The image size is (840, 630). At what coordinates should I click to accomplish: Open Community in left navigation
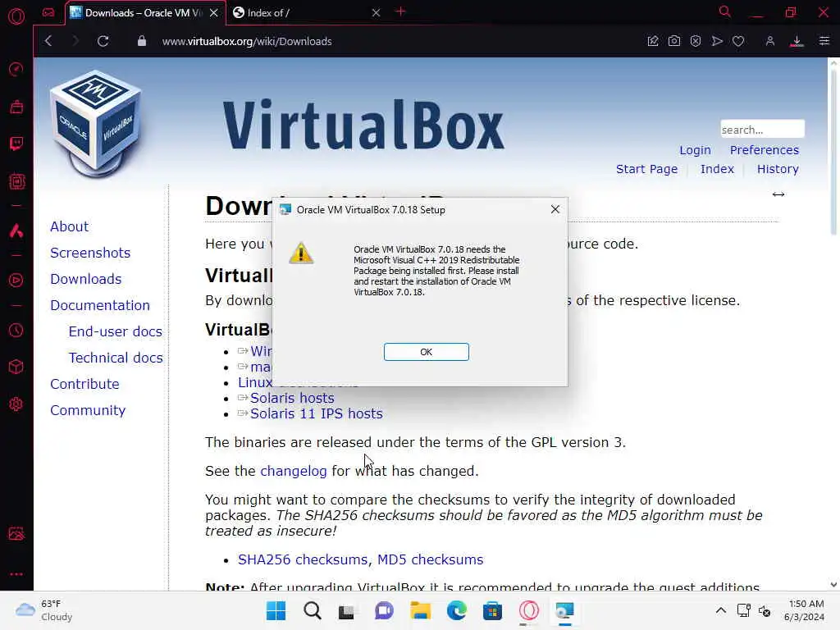[x=88, y=410]
